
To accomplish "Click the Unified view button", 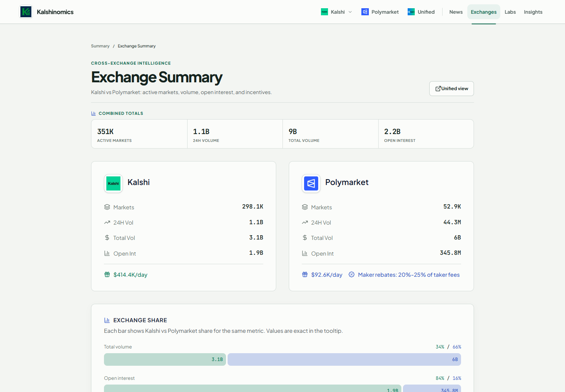I will click(452, 89).
